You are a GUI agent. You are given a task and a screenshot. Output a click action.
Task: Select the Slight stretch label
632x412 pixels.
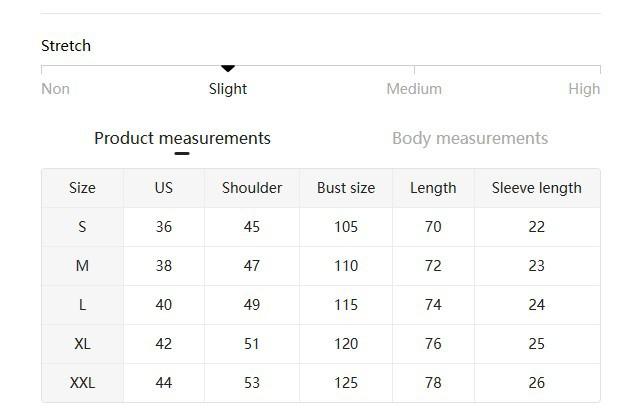tap(228, 89)
